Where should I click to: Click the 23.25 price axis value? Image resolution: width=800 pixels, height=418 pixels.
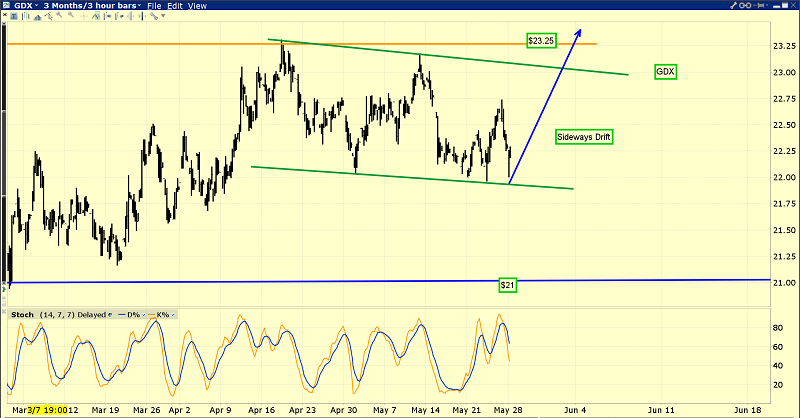pos(785,46)
